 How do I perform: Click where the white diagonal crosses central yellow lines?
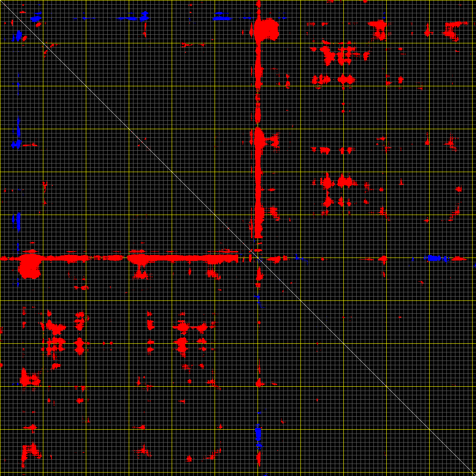[258, 258]
